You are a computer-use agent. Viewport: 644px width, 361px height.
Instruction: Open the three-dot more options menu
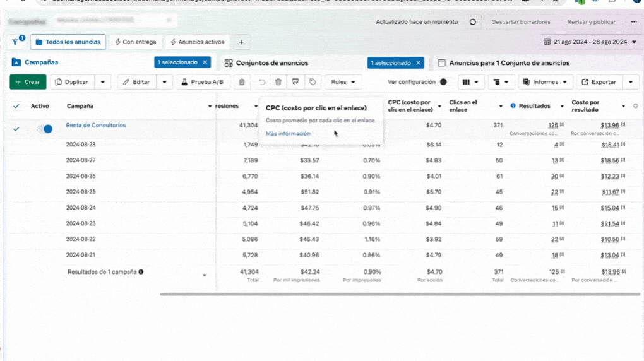tap(633, 22)
